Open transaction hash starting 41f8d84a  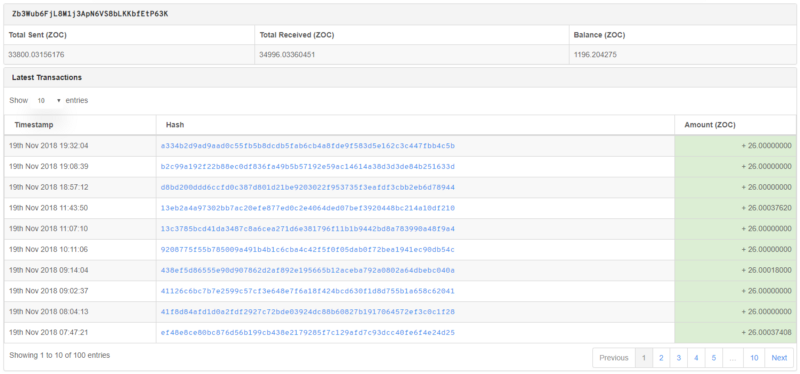(x=308, y=312)
